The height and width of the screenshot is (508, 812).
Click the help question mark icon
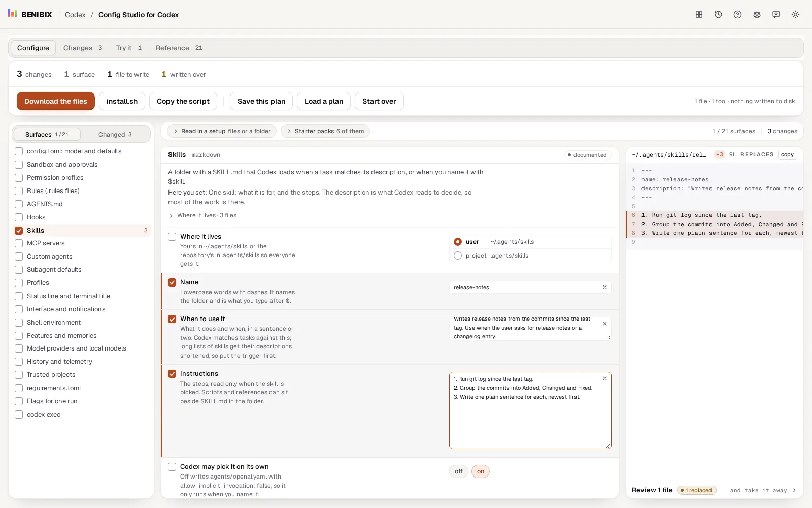pyautogui.click(x=737, y=15)
